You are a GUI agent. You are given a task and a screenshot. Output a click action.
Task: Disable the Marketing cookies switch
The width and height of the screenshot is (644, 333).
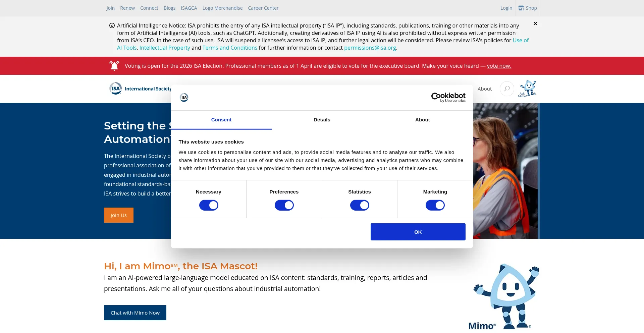(x=435, y=205)
